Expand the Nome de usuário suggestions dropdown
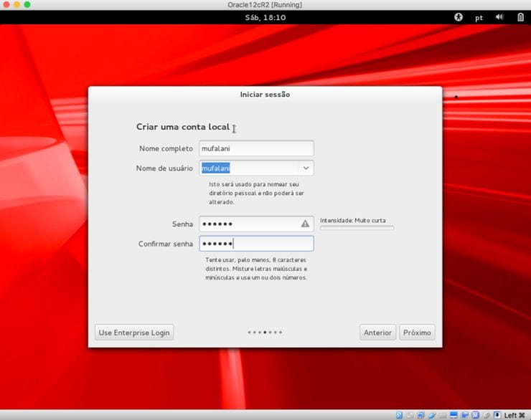This screenshot has height=420, width=531. point(306,168)
